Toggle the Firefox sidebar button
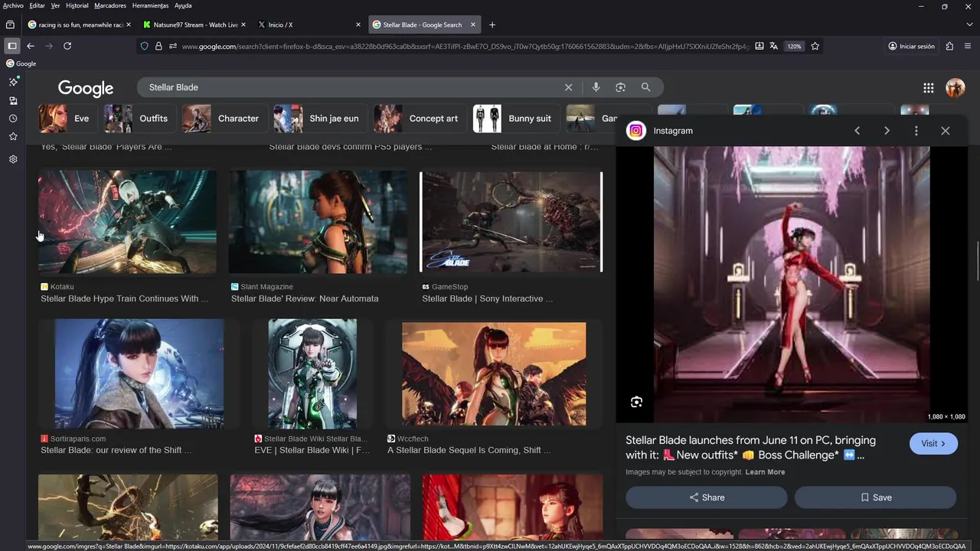The image size is (980, 551). 11,46
